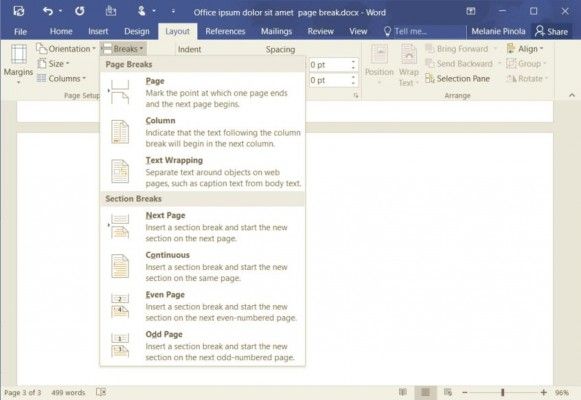Collapse the ribbon with the chevron
The height and width of the screenshot is (400, 581).
click(571, 95)
